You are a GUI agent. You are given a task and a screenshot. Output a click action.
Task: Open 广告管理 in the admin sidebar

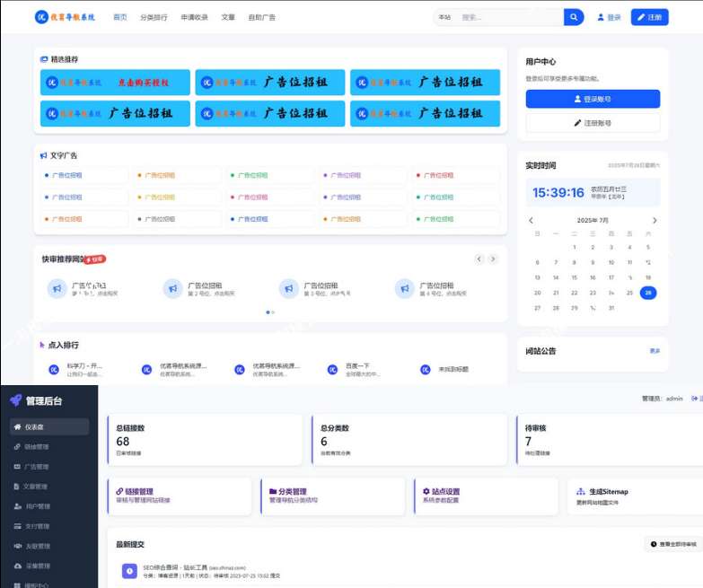pyautogui.click(x=49, y=467)
